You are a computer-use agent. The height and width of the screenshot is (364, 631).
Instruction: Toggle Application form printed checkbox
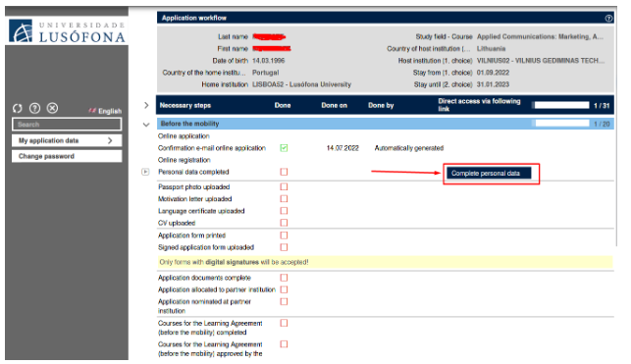(284, 235)
